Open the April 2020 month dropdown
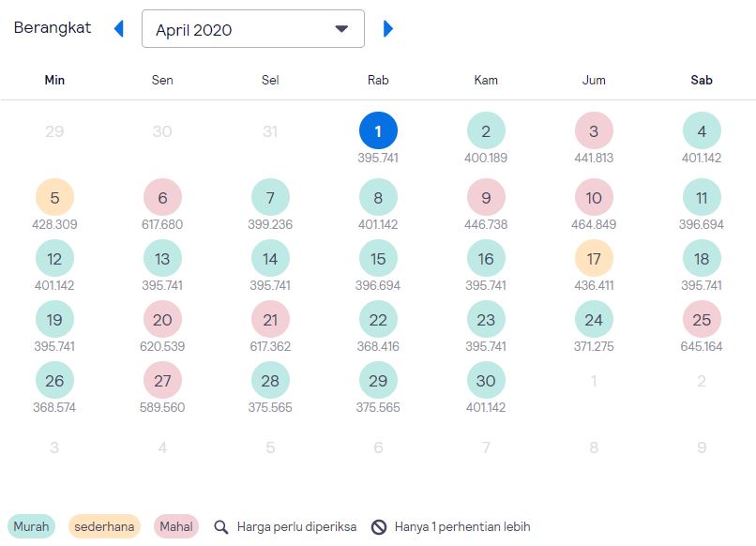This screenshot has height=546, width=756. 253,29
